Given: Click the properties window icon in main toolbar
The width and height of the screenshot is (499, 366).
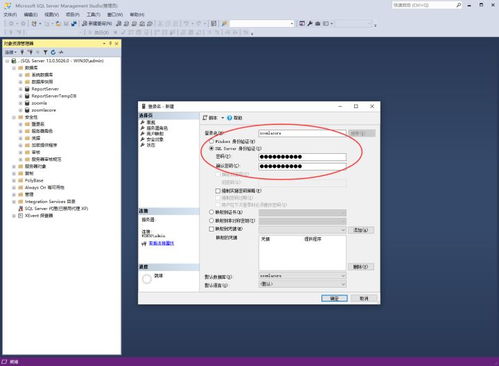Looking at the screenshot, I should (x=302, y=24).
